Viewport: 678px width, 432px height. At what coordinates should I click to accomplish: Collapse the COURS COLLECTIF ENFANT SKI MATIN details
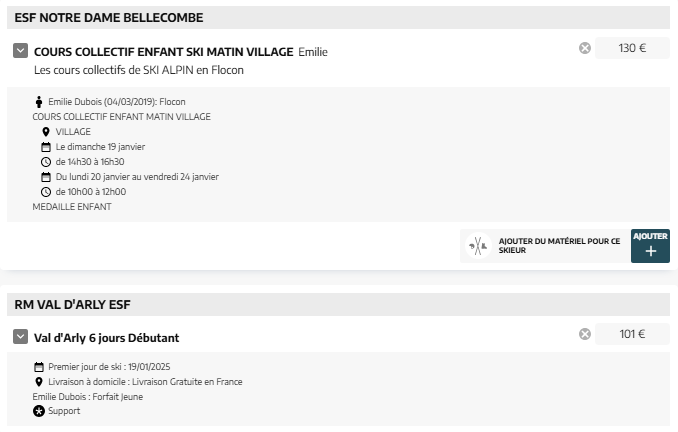click(x=20, y=51)
